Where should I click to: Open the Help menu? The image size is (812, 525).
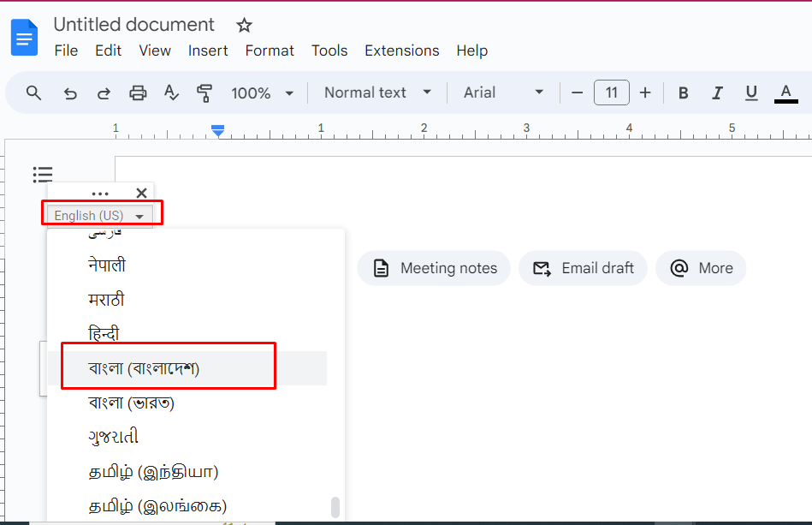[x=471, y=51]
